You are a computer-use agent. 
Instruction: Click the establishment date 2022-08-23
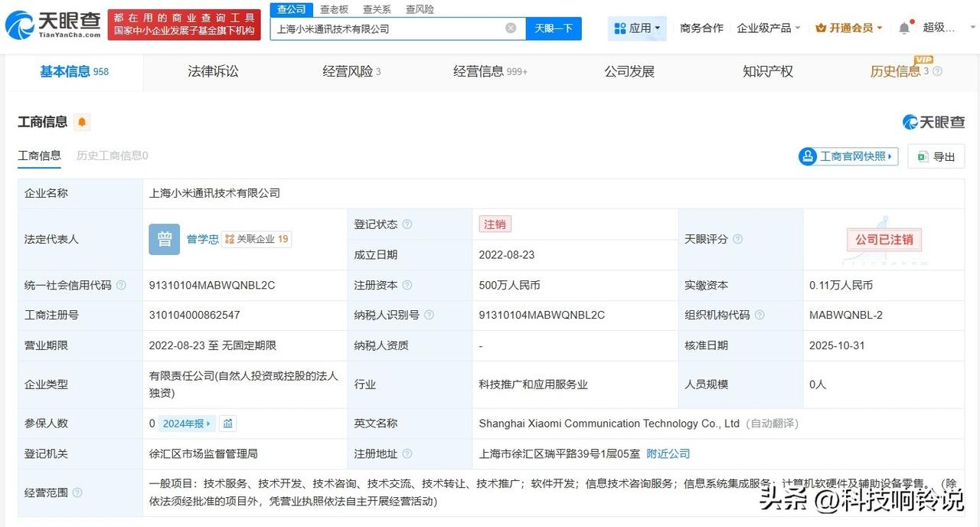(507, 254)
